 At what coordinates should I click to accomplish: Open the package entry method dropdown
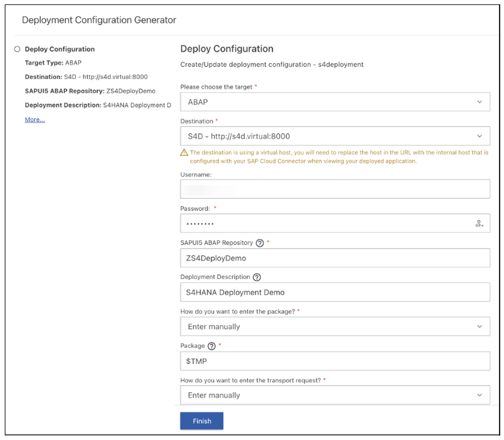335,327
